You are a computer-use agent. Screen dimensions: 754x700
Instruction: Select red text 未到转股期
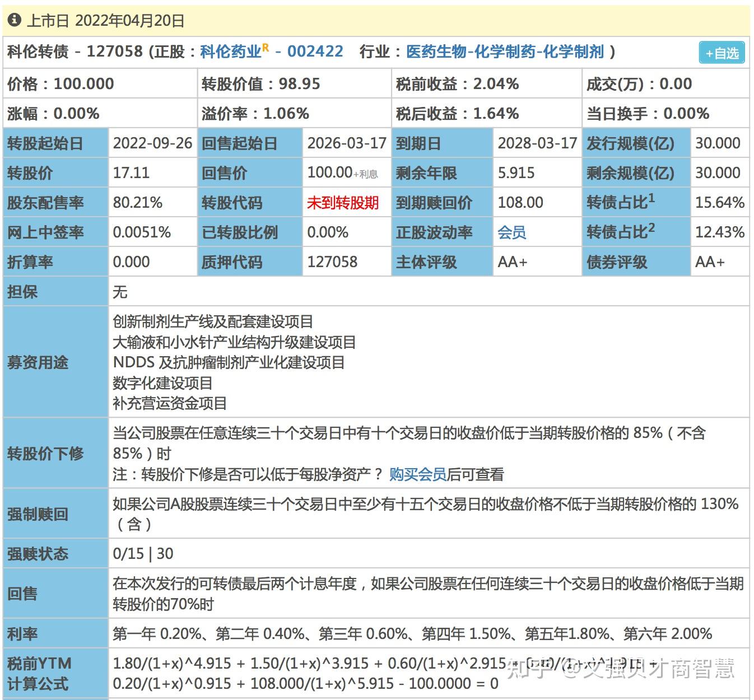tap(343, 203)
